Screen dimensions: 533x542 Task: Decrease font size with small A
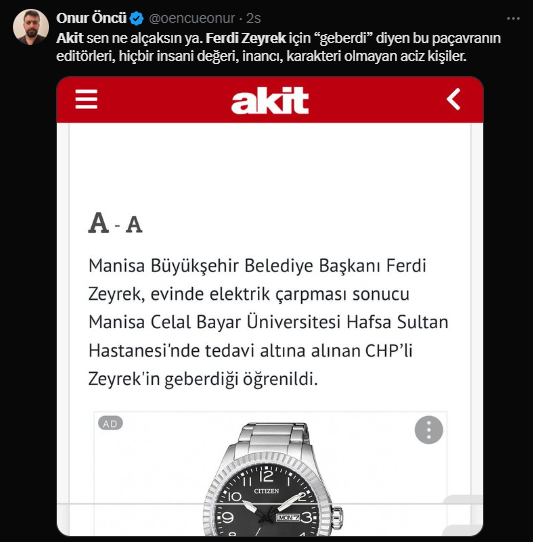pos(134,225)
